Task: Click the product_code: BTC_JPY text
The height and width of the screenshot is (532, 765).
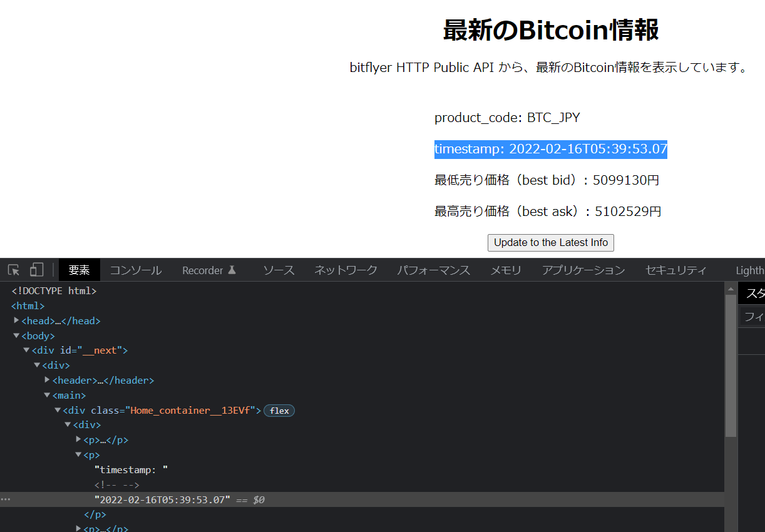Action: point(507,118)
